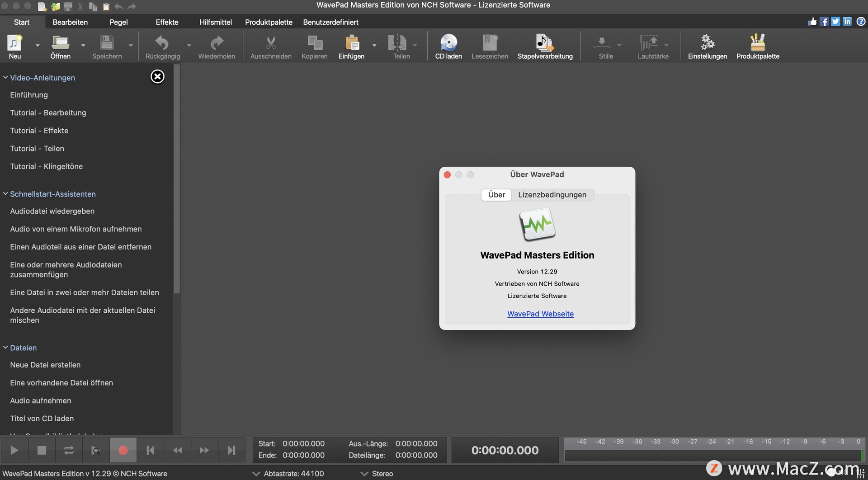This screenshot has width=868, height=480.
Task: Click the Teilen split icon
Action: 397,42
